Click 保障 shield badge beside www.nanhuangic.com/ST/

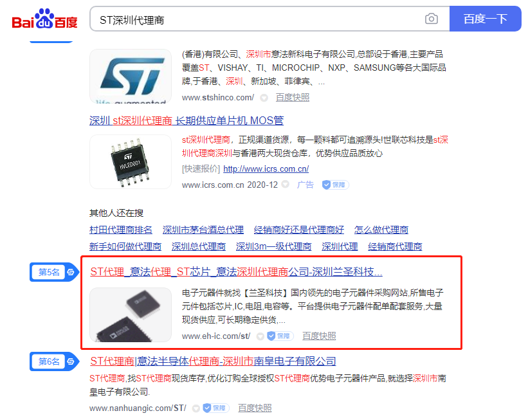coord(216,408)
